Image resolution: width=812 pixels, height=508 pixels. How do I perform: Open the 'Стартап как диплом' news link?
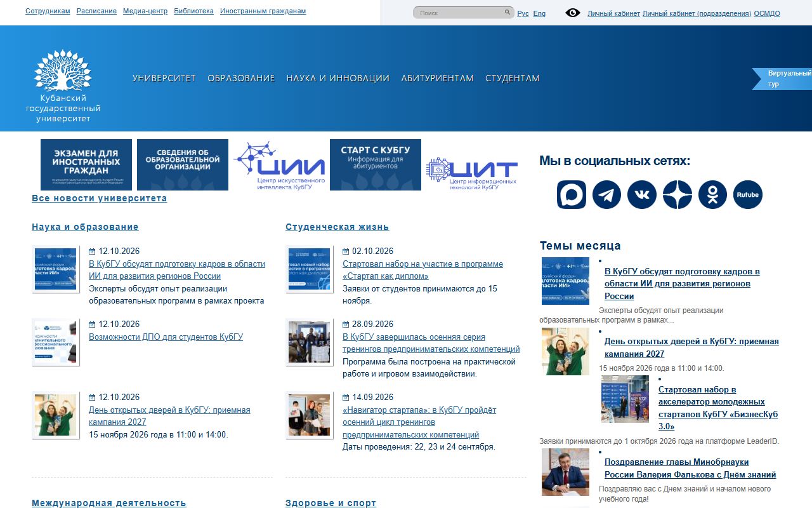(x=422, y=270)
